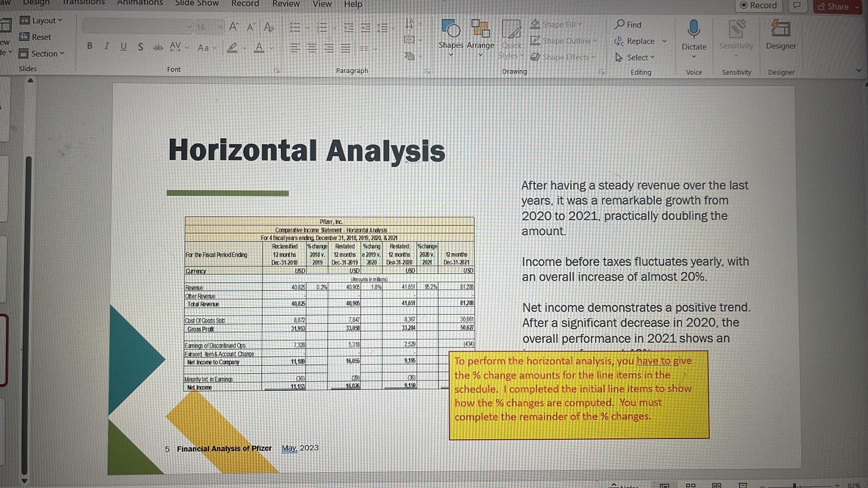The width and height of the screenshot is (868, 488).
Task: Click the Reset button
Action: click(37, 37)
